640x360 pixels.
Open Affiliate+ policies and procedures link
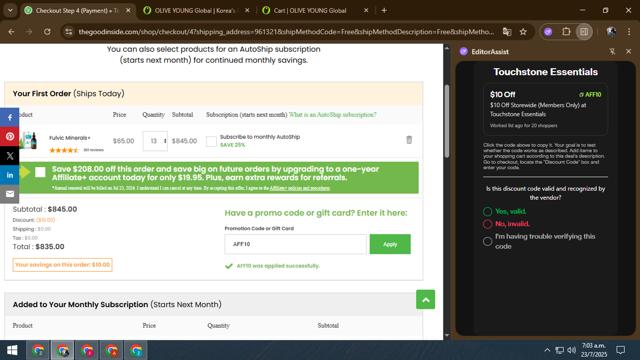point(300,188)
